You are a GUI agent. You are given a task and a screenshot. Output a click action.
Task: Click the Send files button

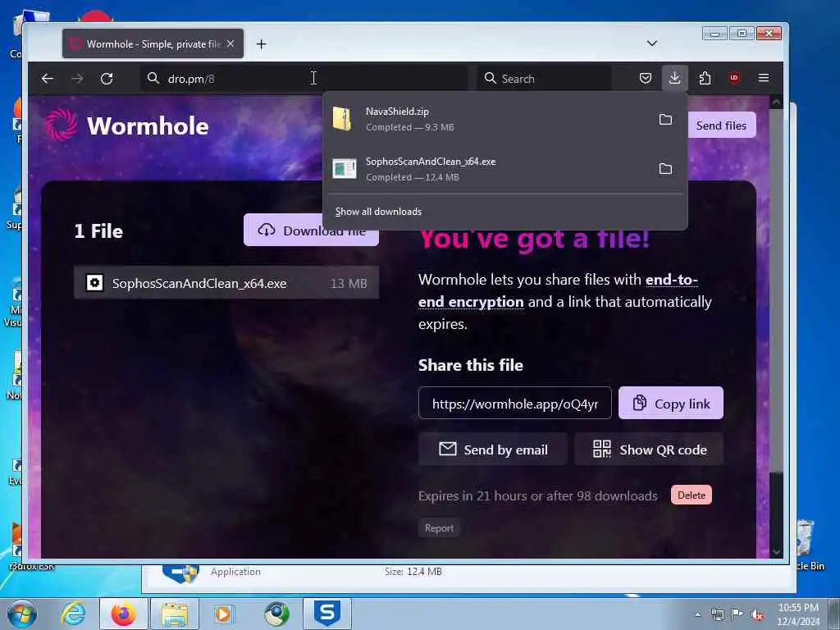pyautogui.click(x=721, y=126)
